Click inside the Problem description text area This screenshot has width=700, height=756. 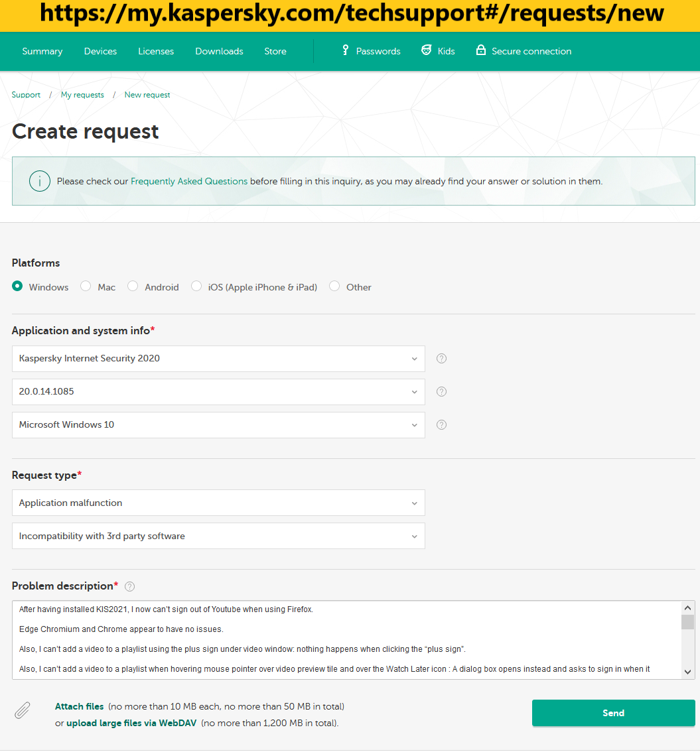(345, 639)
